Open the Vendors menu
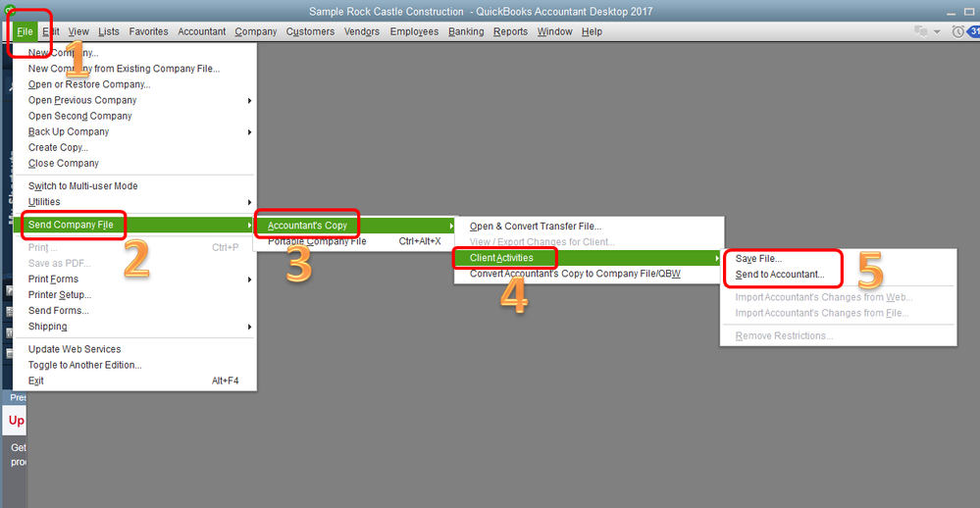The width and height of the screenshot is (980, 508). point(362,31)
